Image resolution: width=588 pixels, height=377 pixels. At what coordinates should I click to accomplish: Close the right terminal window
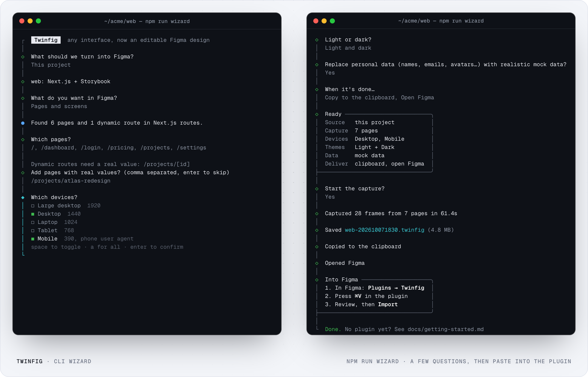click(316, 21)
